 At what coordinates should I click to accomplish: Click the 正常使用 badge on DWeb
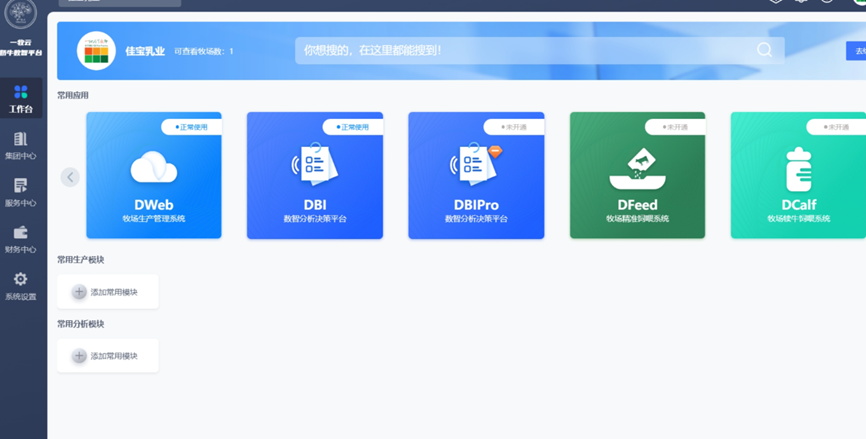[x=191, y=127]
